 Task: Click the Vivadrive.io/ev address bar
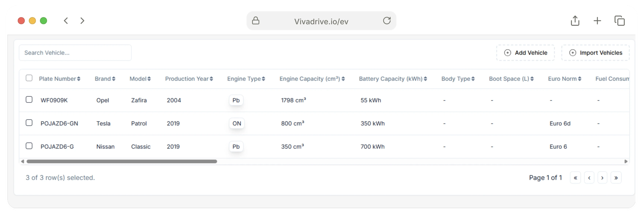point(321,21)
